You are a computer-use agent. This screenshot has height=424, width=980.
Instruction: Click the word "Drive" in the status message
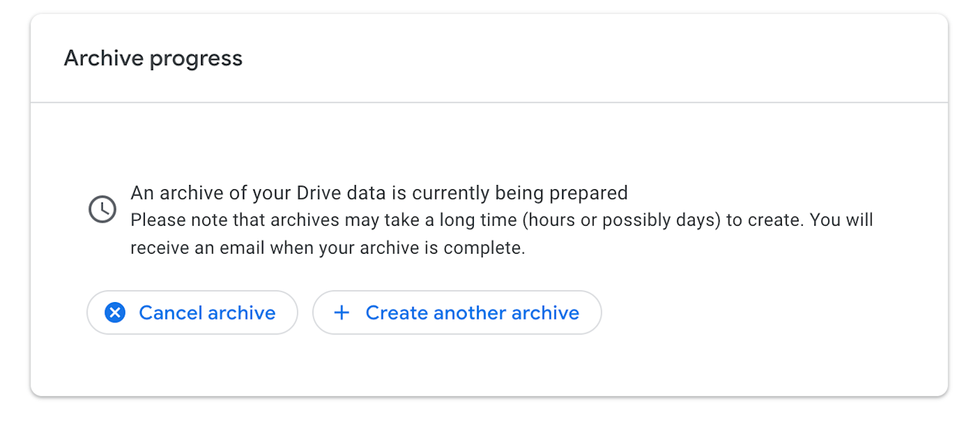(319, 193)
